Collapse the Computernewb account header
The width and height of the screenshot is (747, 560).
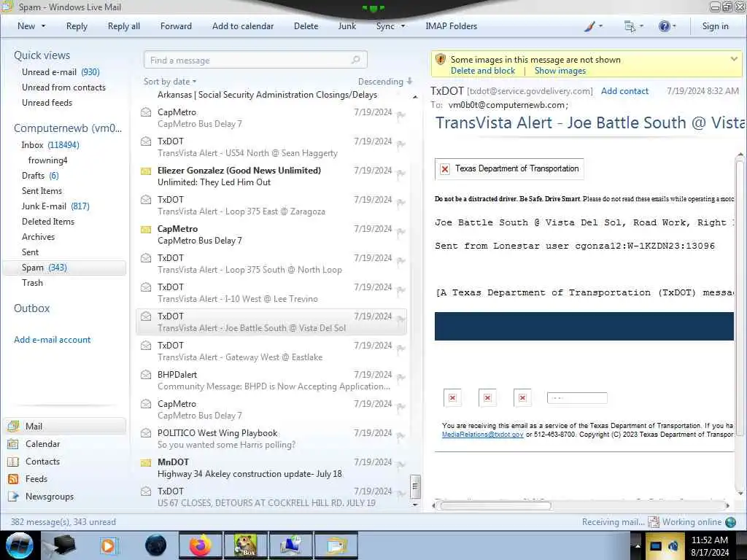point(68,128)
